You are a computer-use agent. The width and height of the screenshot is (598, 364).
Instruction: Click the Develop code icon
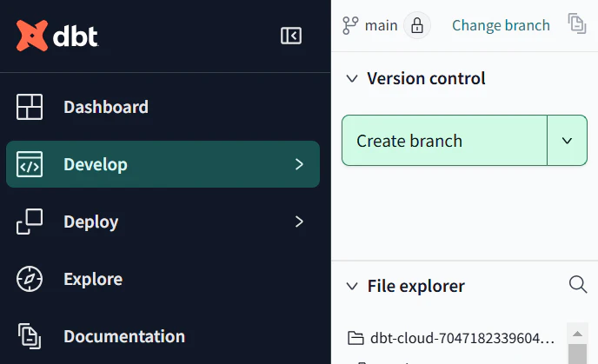point(30,164)
